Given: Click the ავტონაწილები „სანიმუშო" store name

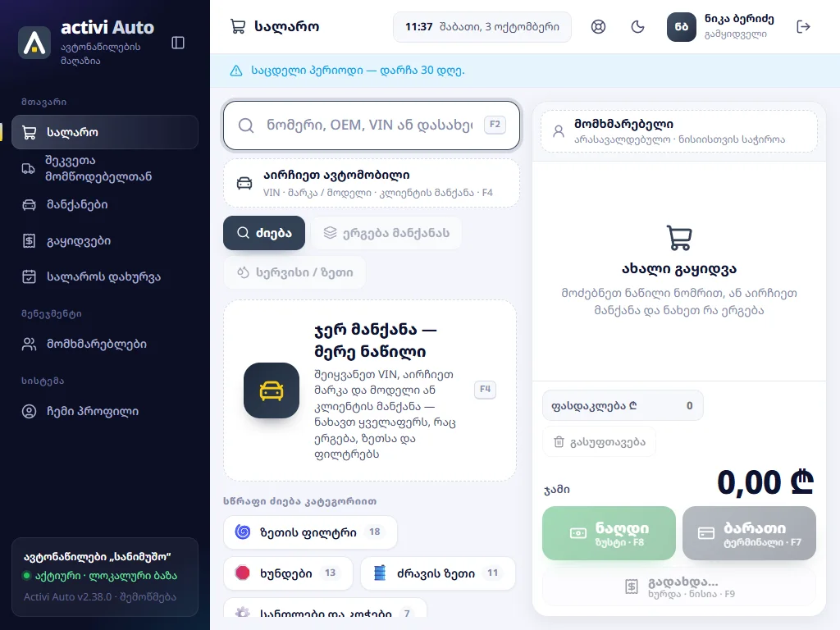Looking at the screenshot, I should pyautogui.click(x=97, y=557).
